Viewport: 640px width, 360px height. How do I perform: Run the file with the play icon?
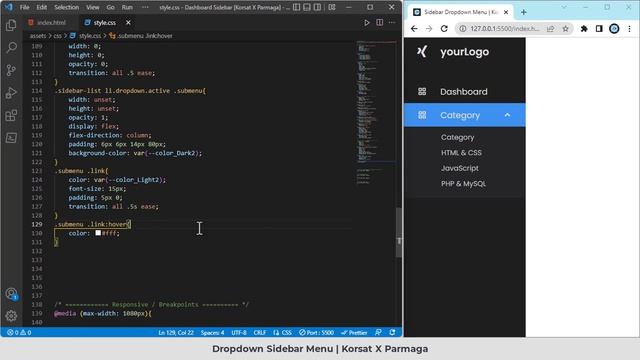367,23
